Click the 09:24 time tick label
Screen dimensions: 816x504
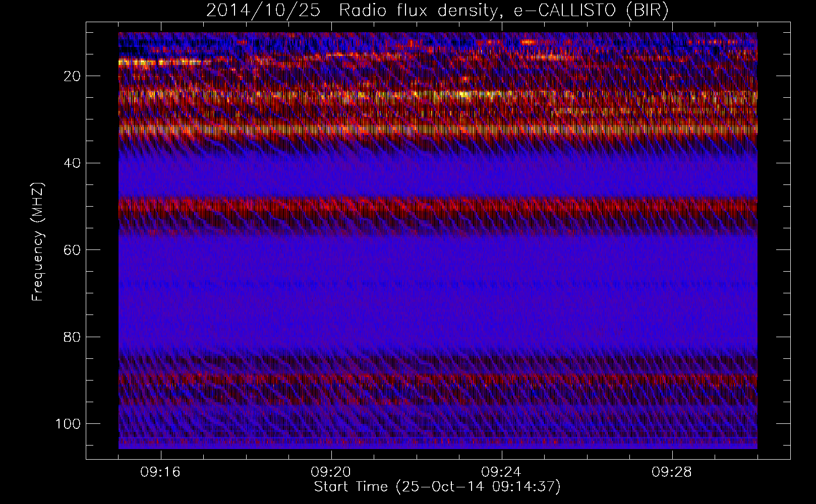[501, 472]
